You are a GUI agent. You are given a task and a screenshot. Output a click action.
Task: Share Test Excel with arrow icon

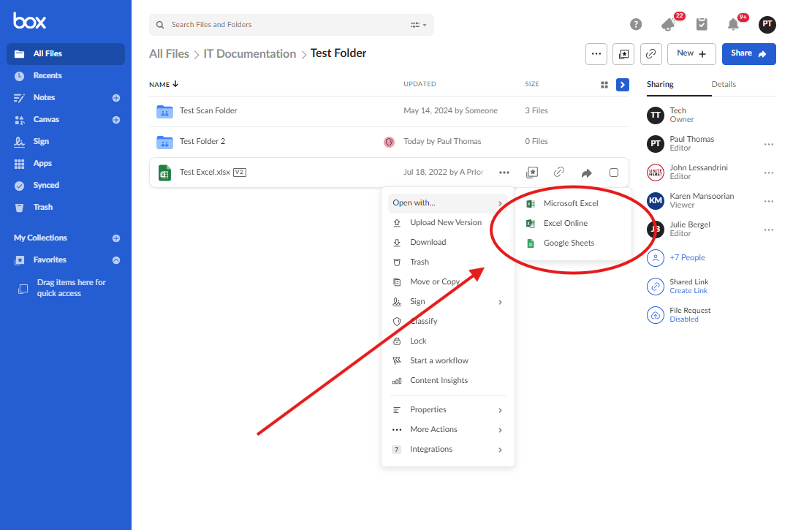coord(586,173)
